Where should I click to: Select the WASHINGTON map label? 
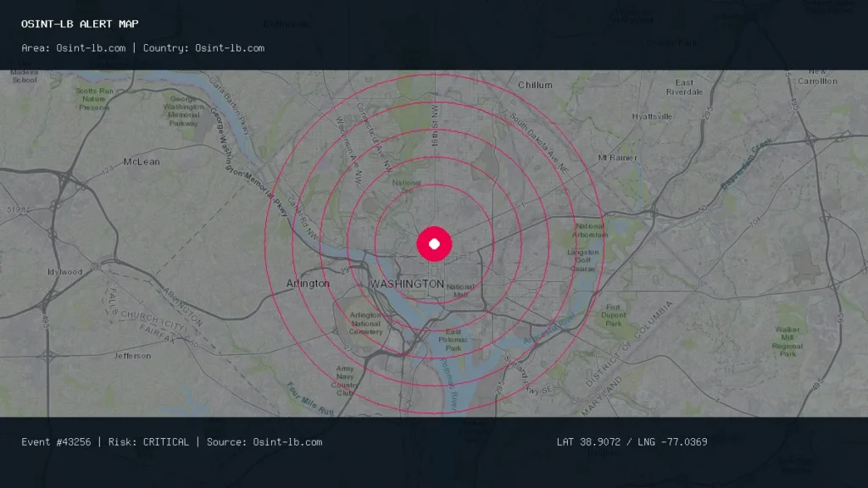[x=407, y=284]
